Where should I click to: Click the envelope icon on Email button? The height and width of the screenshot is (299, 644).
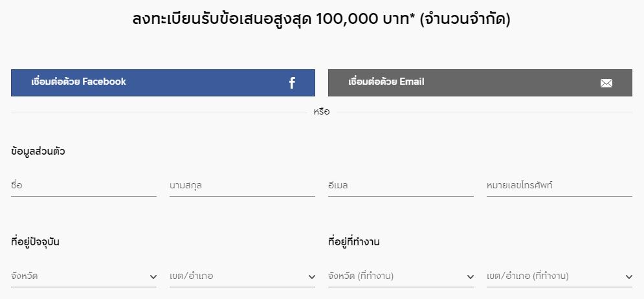pos(606,83)
